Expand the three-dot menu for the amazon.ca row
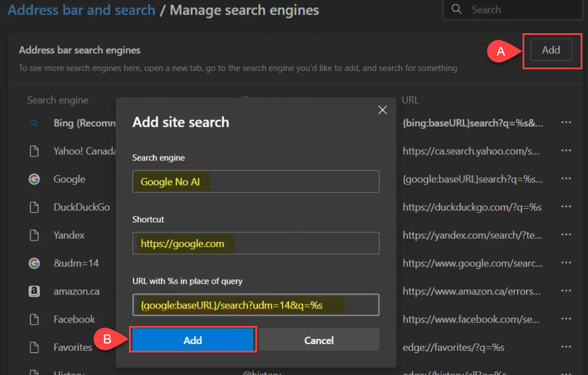 (x=566, y=291)
